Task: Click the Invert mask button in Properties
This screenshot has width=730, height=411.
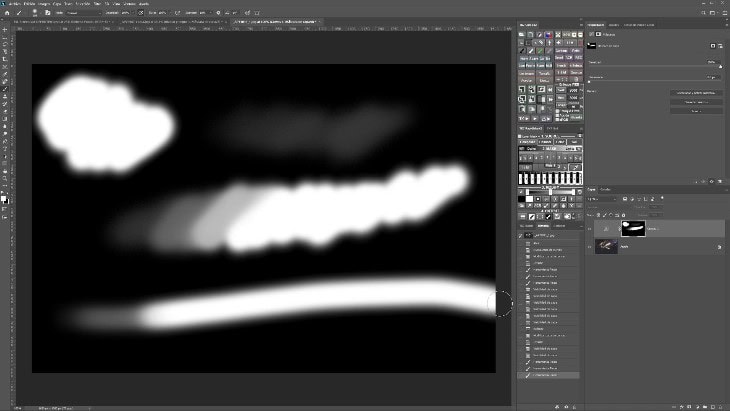Action: tap(696, 110)
